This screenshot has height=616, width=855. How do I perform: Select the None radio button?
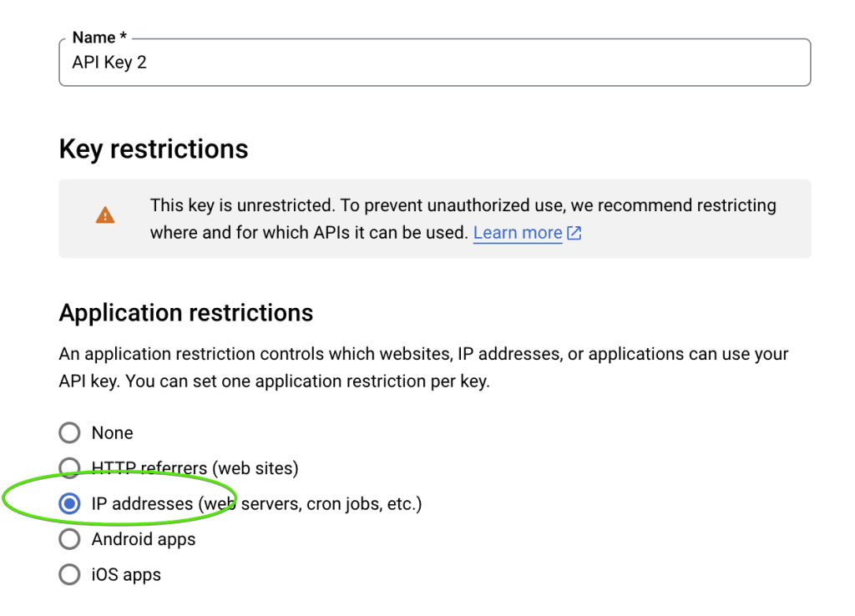coord(69,432)
